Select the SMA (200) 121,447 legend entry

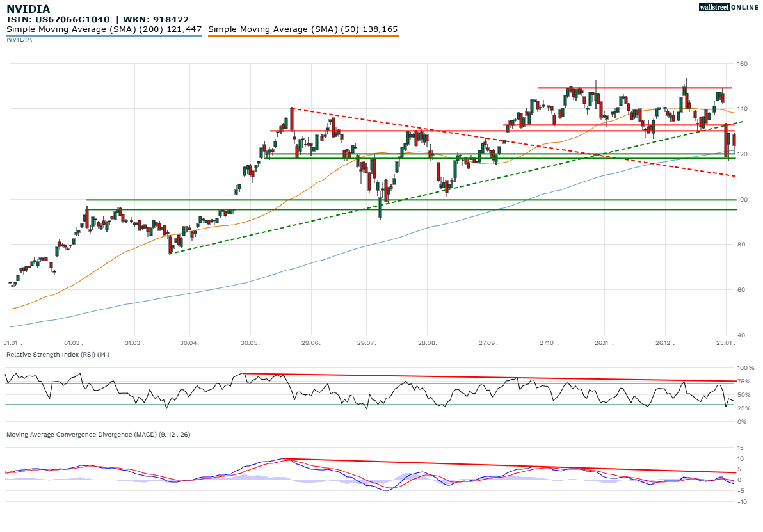pyautogui.click(x=104, y=29)
